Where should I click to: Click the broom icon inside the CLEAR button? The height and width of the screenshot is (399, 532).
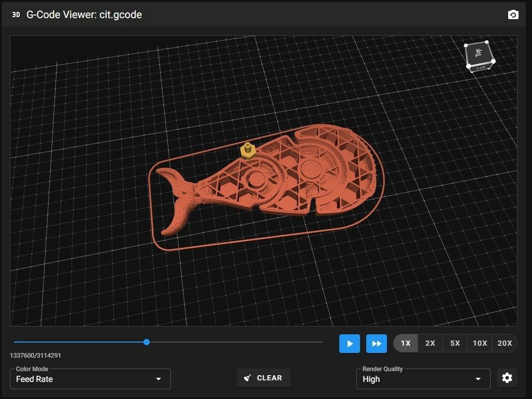point(248,377)
